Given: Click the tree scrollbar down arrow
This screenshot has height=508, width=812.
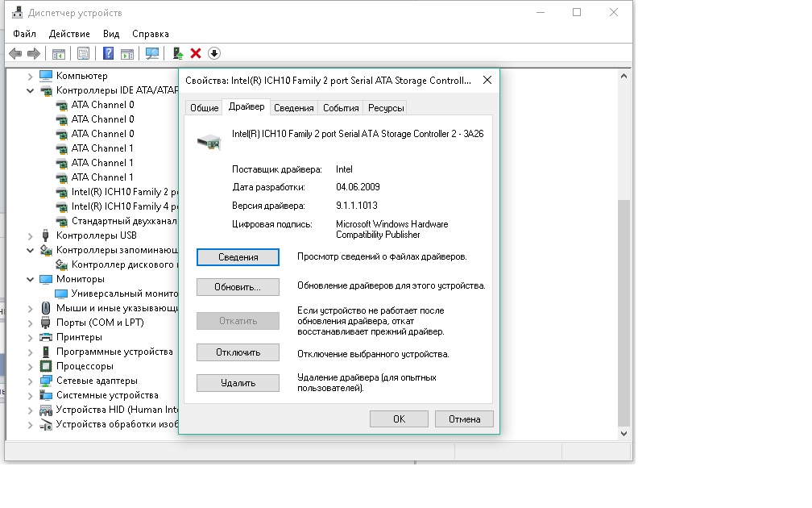Looking at the screenshot, I should click(623, 433).
